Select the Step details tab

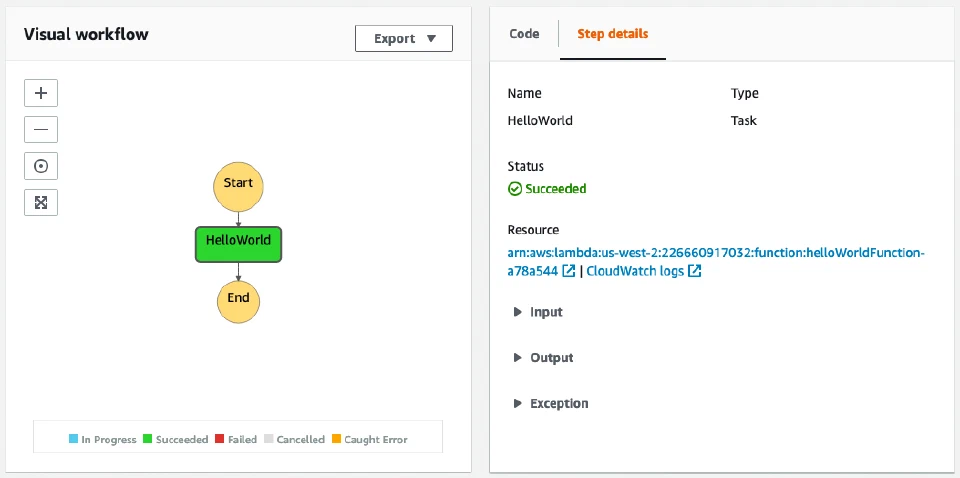tap(612, 34)
